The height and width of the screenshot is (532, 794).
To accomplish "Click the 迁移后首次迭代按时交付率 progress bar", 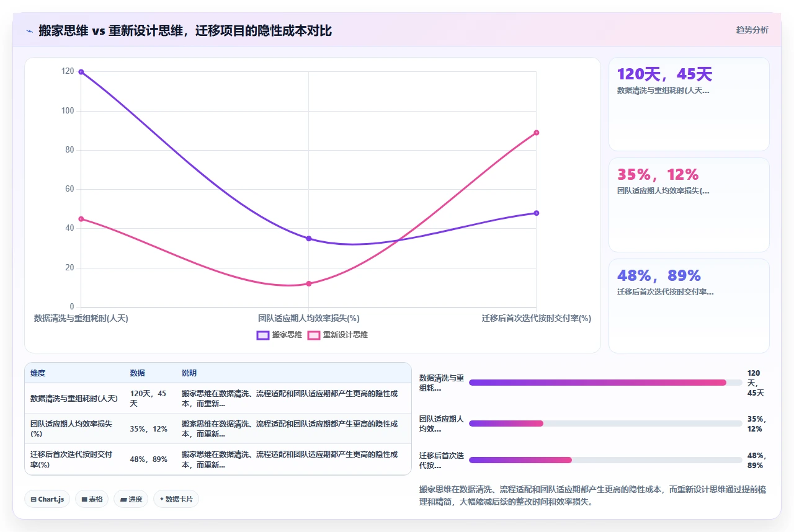I will (x=605, y=460).
